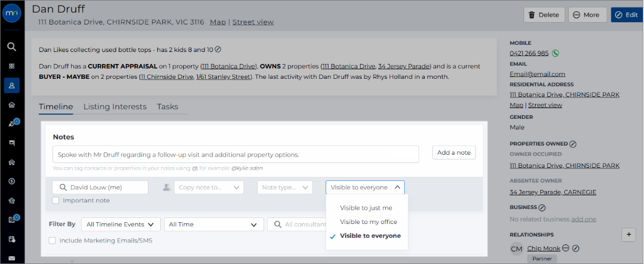The width and height of the screenshot is (644, 264).
Task: Open Map link under residential address
Action: pos(516,105)
